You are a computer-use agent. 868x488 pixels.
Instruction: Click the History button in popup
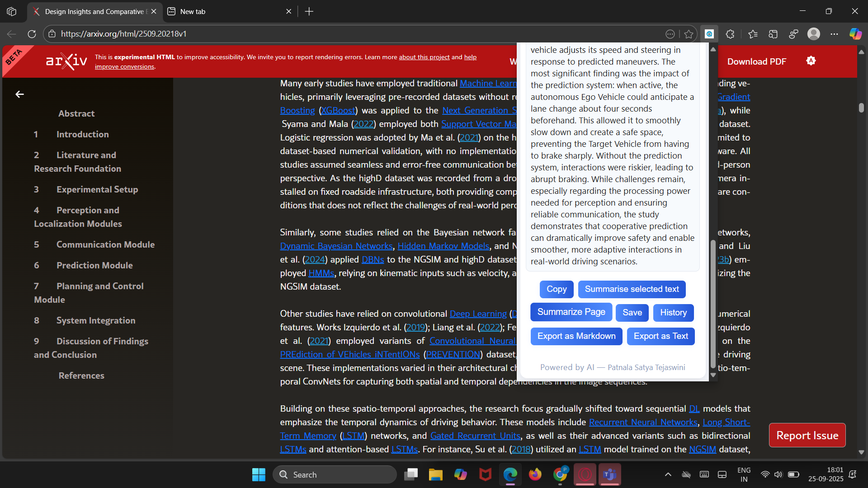pyautogui.click(x=673, y=313)
